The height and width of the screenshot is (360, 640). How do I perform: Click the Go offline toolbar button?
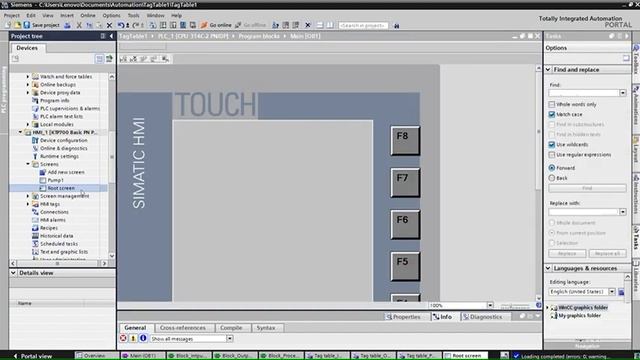tap(251, 25)
